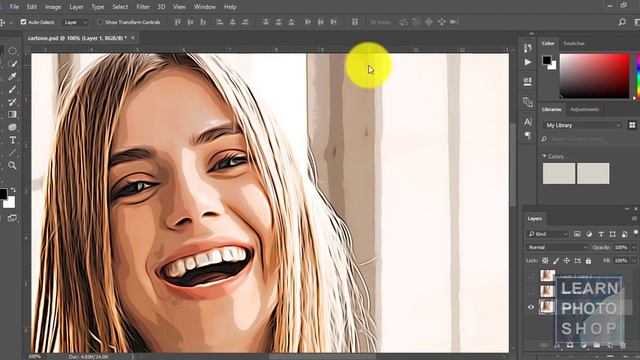Image resolution: width=640 pixels, height=360 pixels.
Task: Filter layers by adjustment layer icon
Action: pyautogui.click(x=589, y=234)
